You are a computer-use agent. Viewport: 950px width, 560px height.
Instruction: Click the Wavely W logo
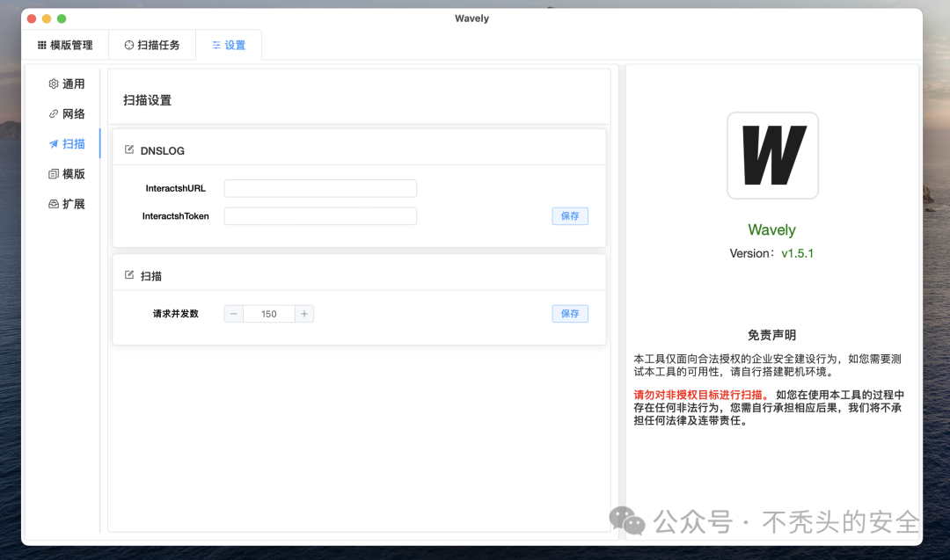pyautogui.click(x=772, y=156)
